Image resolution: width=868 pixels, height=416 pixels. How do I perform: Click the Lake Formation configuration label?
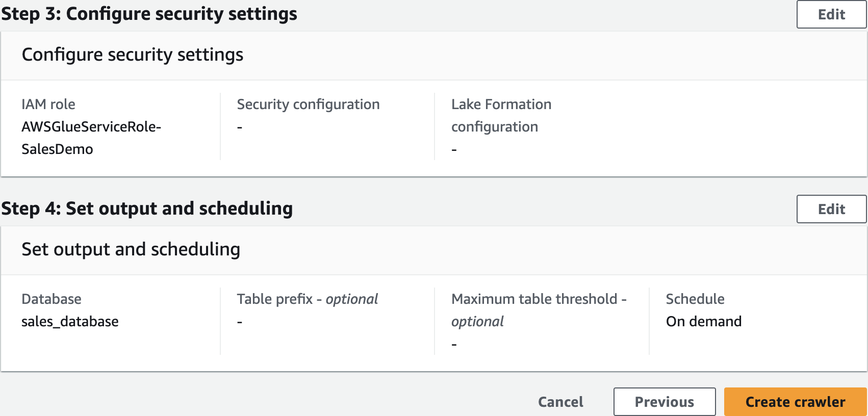click(501, 115)
